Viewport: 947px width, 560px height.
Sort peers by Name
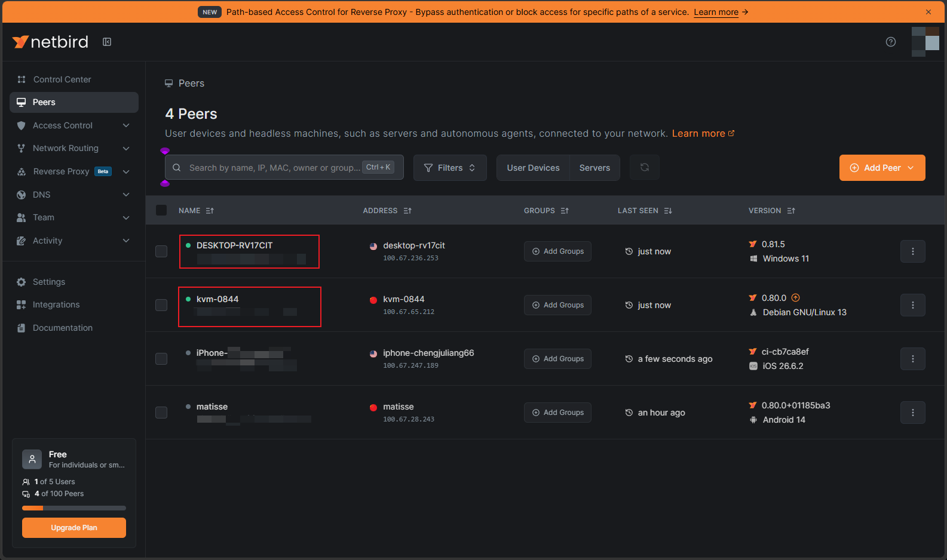[196, 211]
